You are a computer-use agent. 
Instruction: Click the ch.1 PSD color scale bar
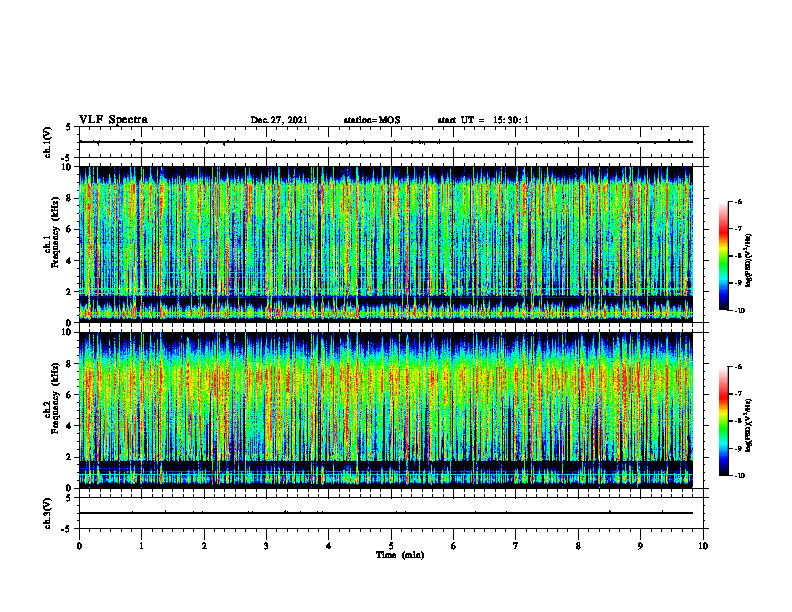(x=724, y=256)
